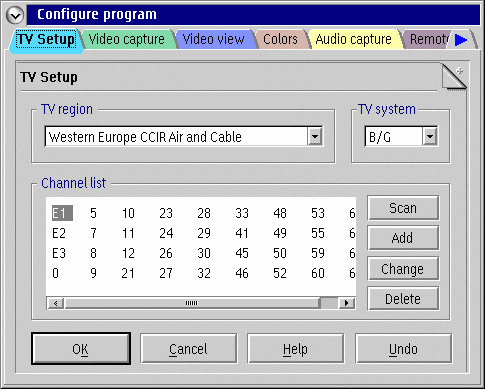
Task: Cancel the configuration dialog
Action: coord(188,349)
